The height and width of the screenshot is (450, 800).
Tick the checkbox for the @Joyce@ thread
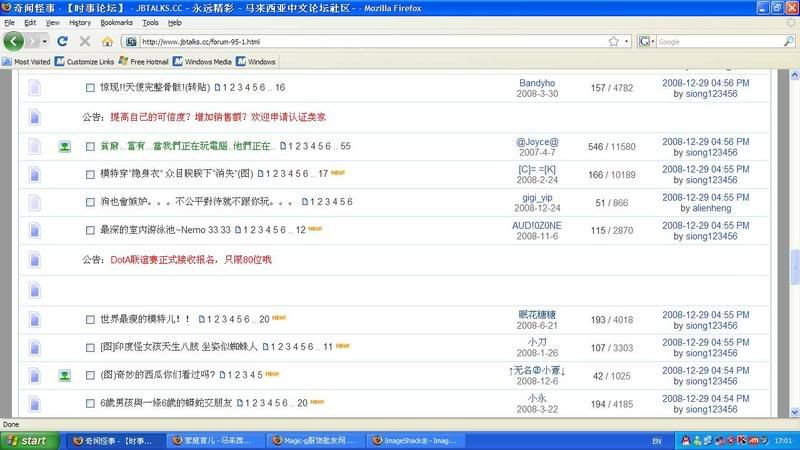[90, 146]
